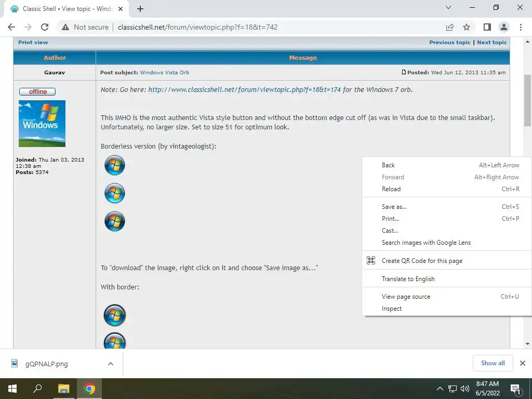Click the second borderless Vista orb image

point(115,193)
